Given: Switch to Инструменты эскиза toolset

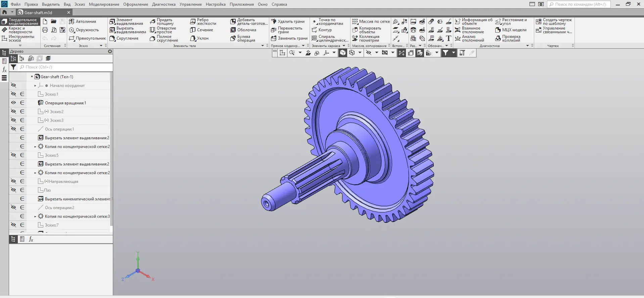Looking at the screenshot, I should pyautogui.click(x=20, y=38).
